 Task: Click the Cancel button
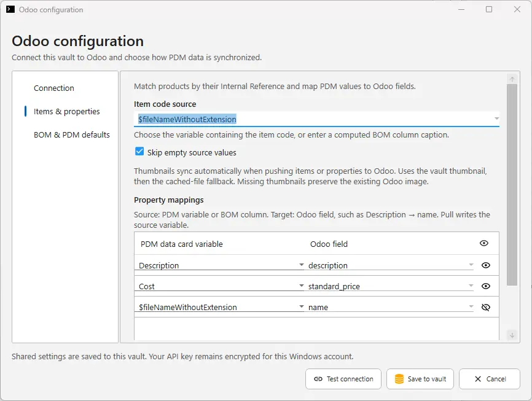pos(490,379)
